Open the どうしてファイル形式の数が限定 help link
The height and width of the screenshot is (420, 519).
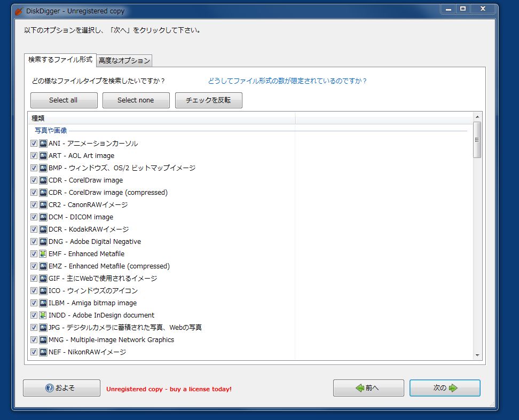pyautogui.click(x=287, y=81)
